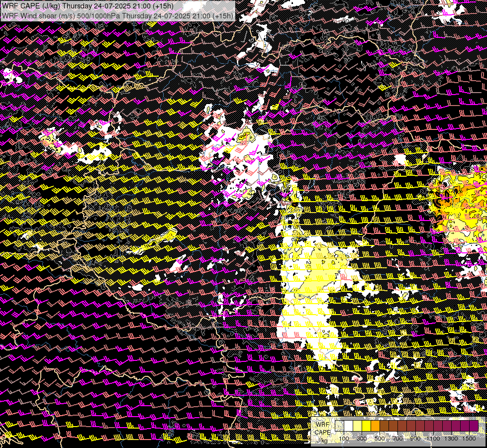Viewport: 487px width, 448px height.
Task: Click the 300 legend scale label
Action: click(x=362, y=439)
